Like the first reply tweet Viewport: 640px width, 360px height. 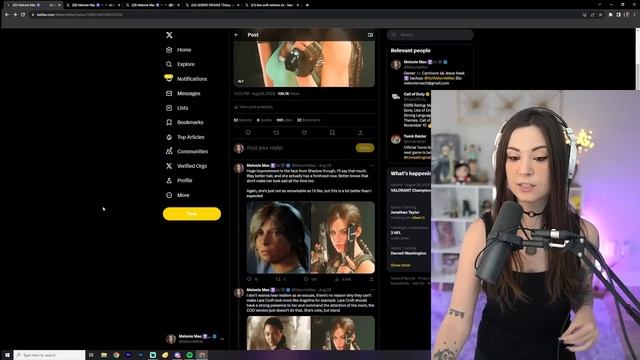pos(306,280)
